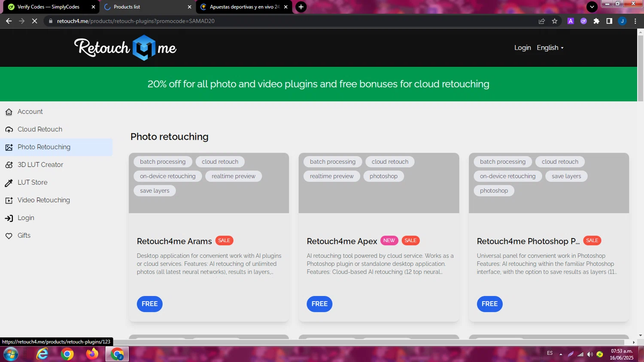Click the Photo Retouching image icon

tap(9, 147)
